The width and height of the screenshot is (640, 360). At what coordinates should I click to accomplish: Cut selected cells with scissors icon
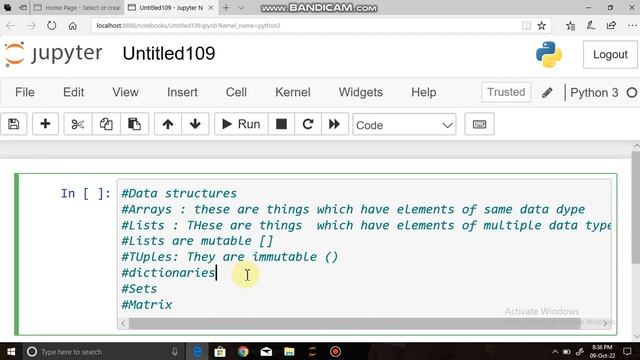click(x=78, y=124)
